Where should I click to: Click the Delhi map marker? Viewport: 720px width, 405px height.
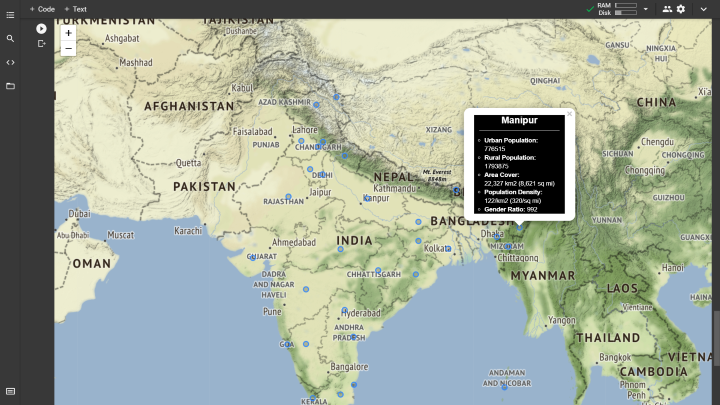click(x=323, y=174)
